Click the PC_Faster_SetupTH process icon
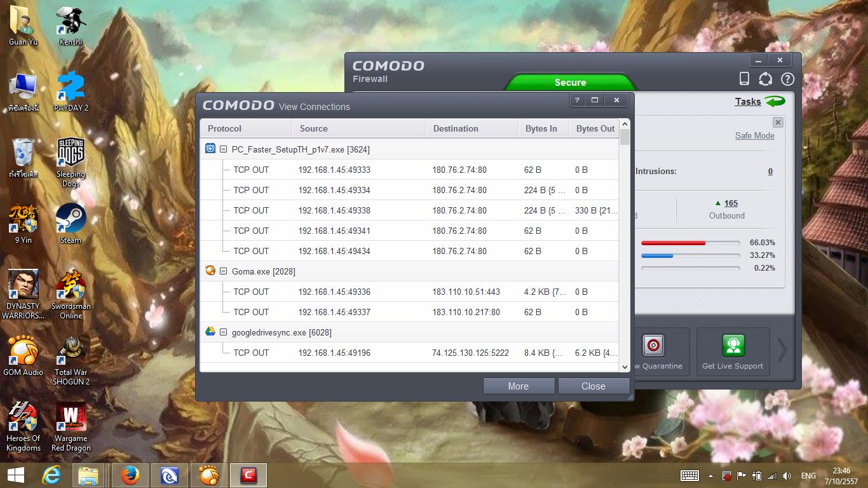868x488 pixels. (x=210, y=149)
